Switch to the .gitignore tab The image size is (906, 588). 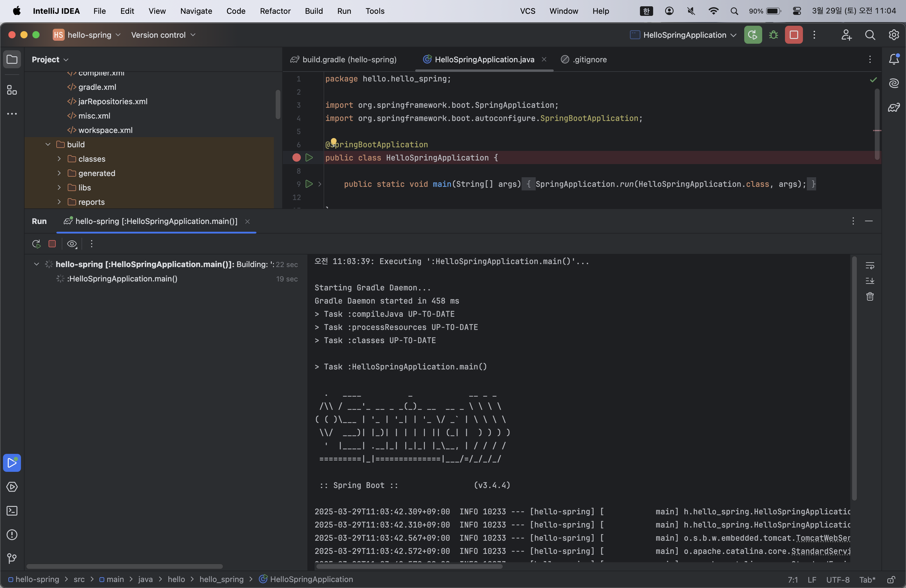pyautogui.click(x=584, y=59)
